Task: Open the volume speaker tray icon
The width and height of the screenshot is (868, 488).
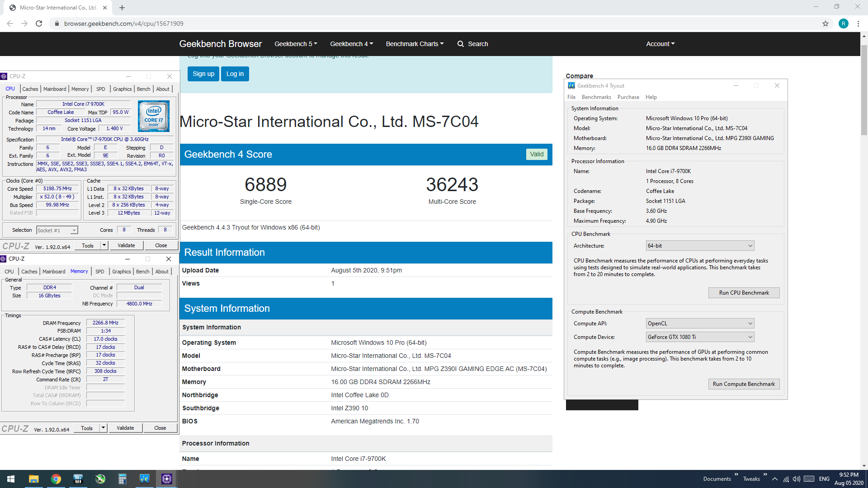Action: click(x=797, y=479)
